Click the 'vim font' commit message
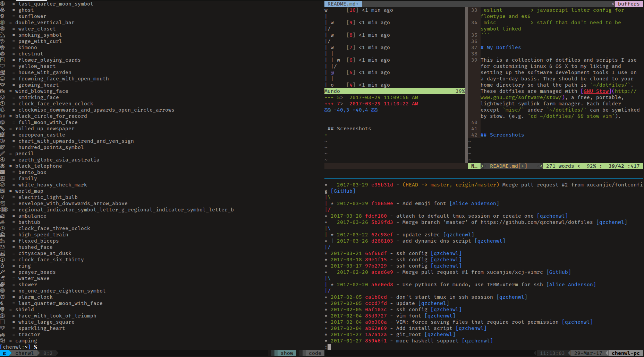The width and height of the screenshot is (644, 357). coord(408,316)
